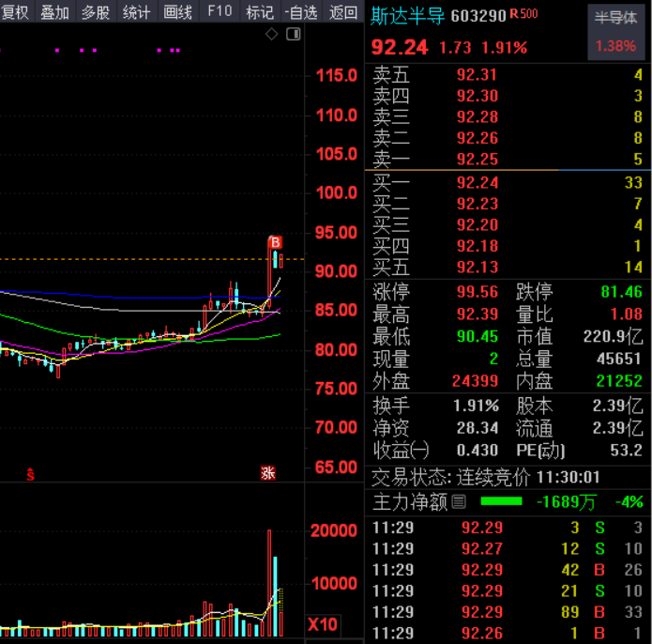Open the 叠加 overlay menu

pyautogui.click(x=54, y=11)
